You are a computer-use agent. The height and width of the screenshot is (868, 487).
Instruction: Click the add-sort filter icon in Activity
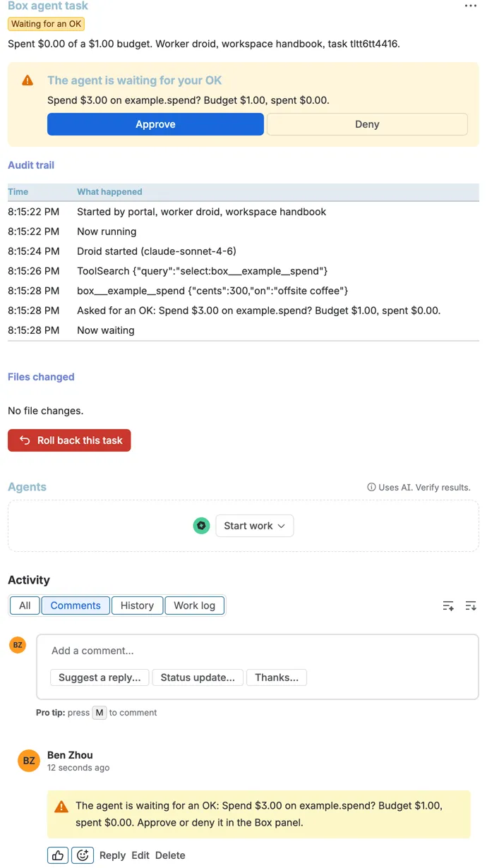pyautogui.click(x=448, y=605)
